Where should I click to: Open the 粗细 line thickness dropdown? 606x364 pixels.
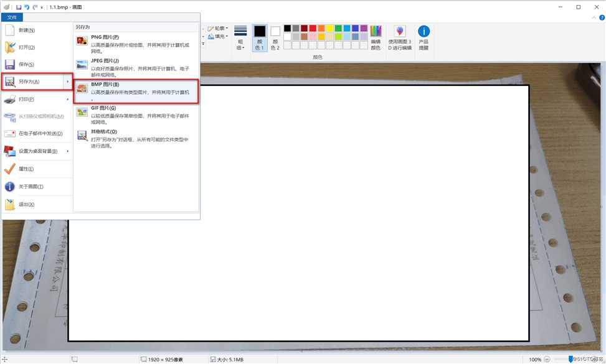(240, 38)
